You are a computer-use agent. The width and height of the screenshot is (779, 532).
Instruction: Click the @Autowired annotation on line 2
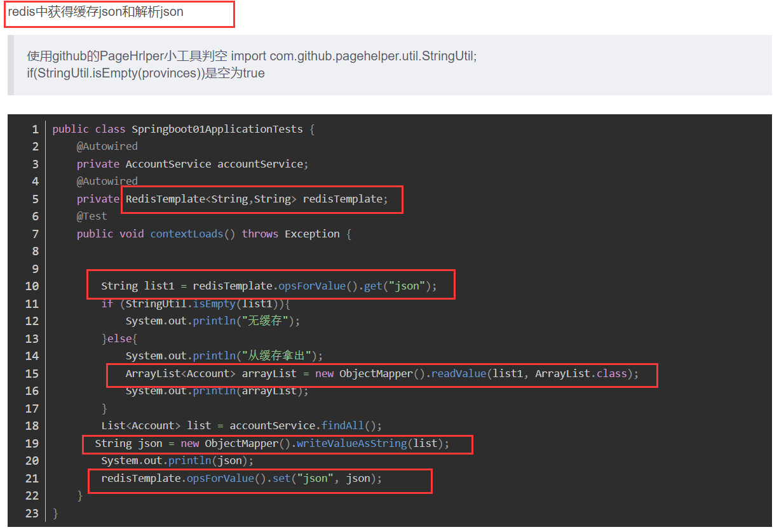pos(107,146)
